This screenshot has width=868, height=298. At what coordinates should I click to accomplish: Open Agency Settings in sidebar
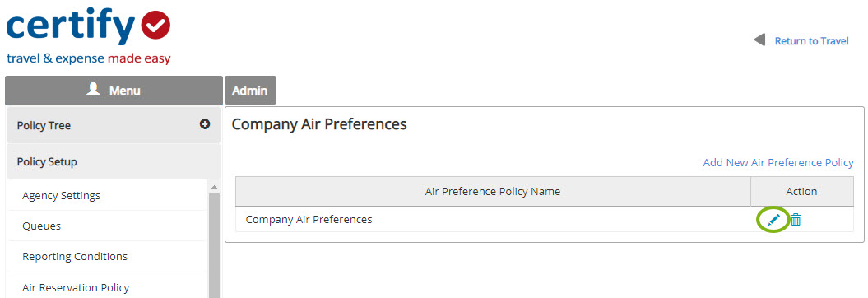tap(61, 196)
